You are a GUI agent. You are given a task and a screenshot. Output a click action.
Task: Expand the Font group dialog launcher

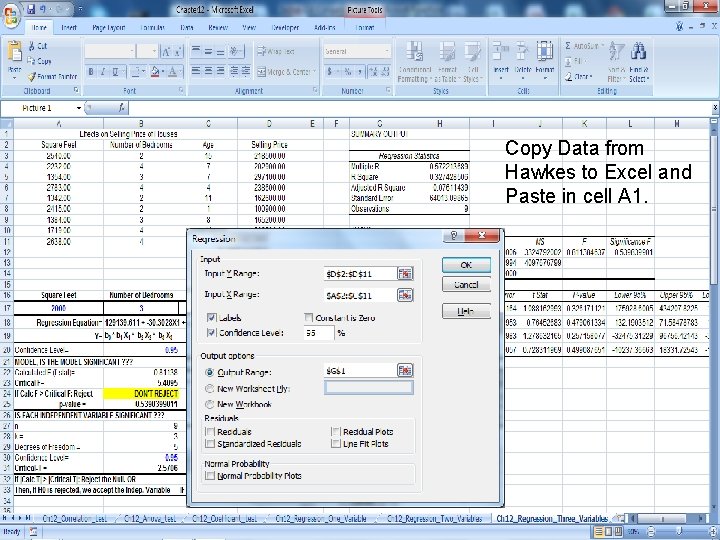click(x=181, y=91)
